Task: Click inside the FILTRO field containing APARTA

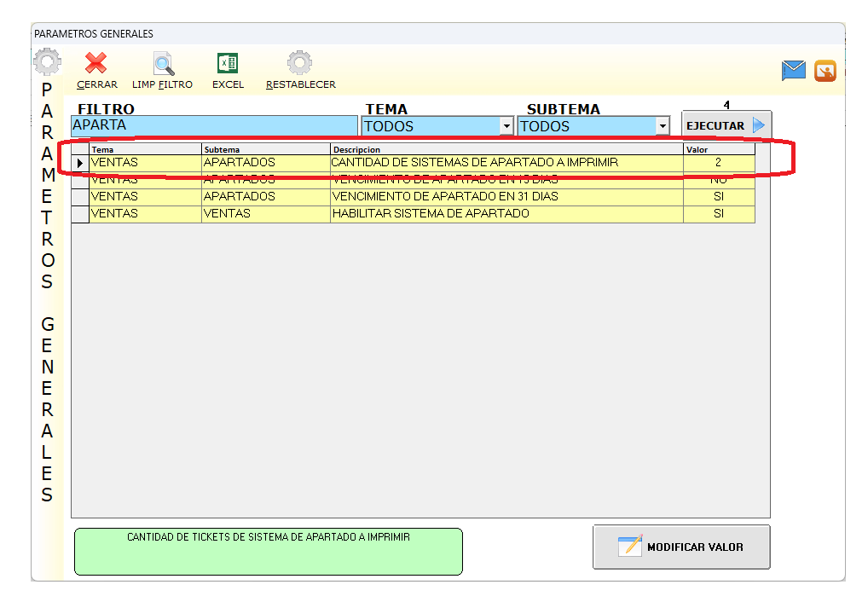Action: [213, 125]
